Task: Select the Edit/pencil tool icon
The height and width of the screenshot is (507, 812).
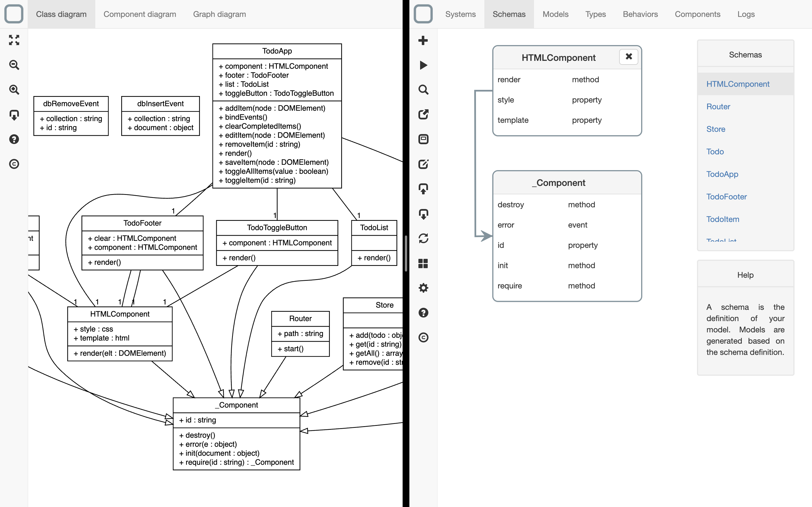Action: tap(424, 164)
